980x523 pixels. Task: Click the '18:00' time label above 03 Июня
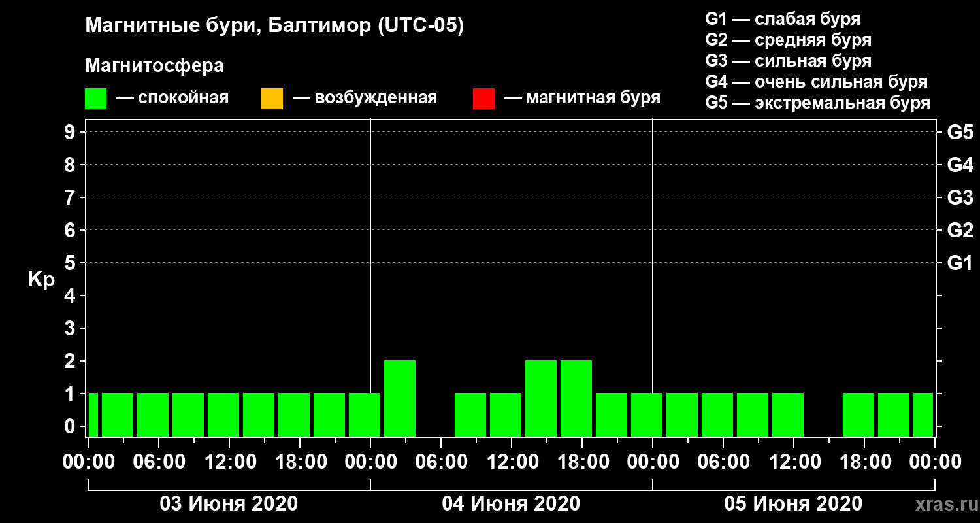[300, 462]
